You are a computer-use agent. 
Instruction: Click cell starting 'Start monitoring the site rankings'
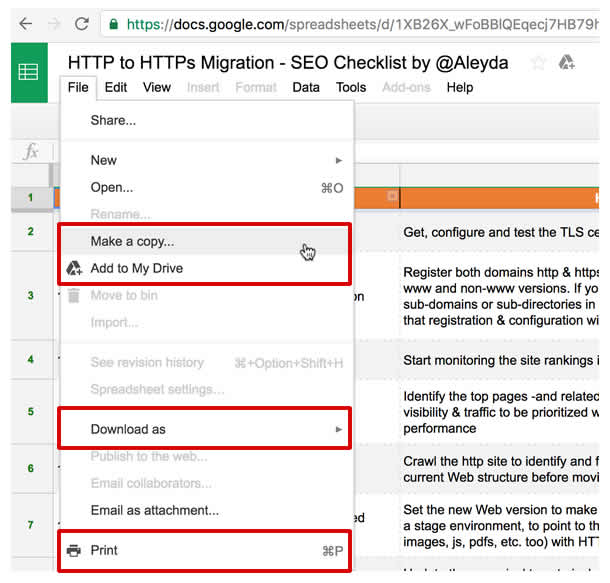click(500, 360)
